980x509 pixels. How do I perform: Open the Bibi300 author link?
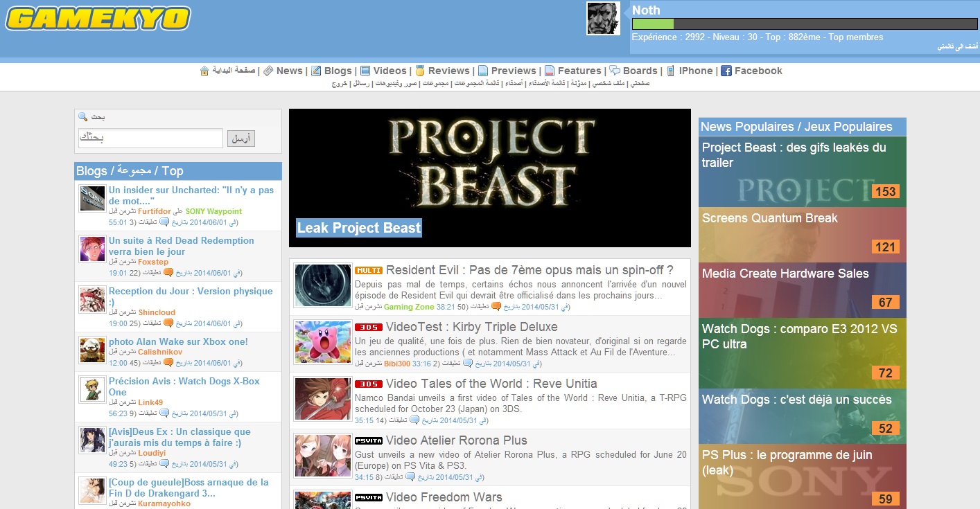pos(397,364)
